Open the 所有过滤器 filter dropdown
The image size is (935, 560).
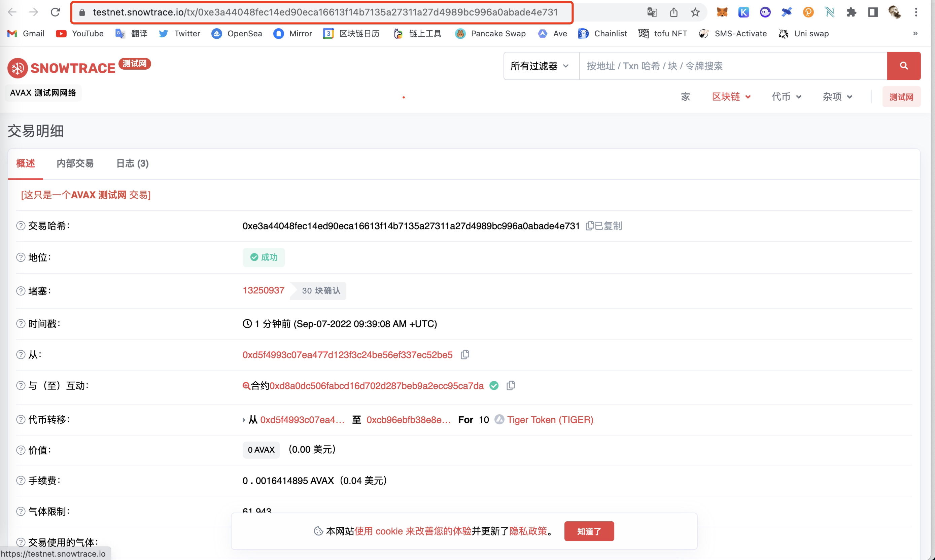tap(540, 66)
